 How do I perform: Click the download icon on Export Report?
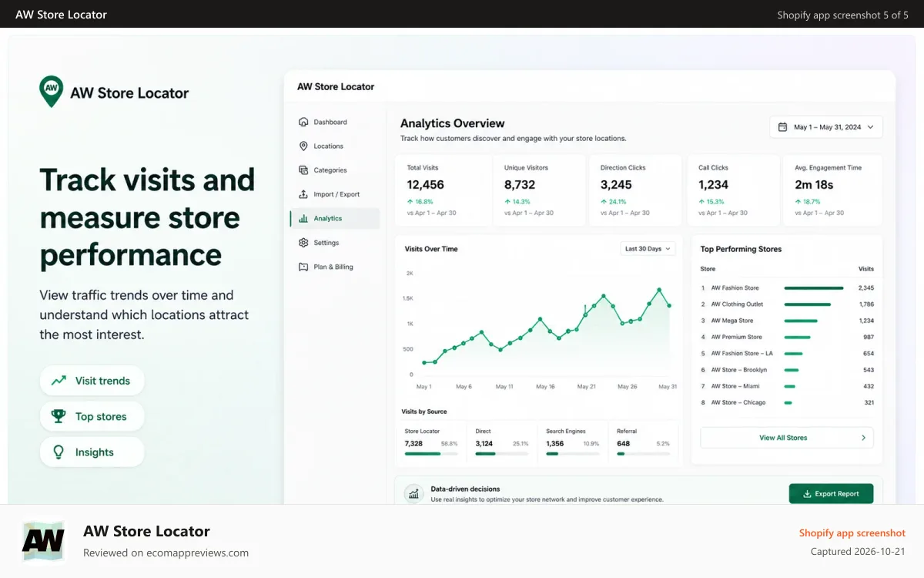tap(807, 494)
